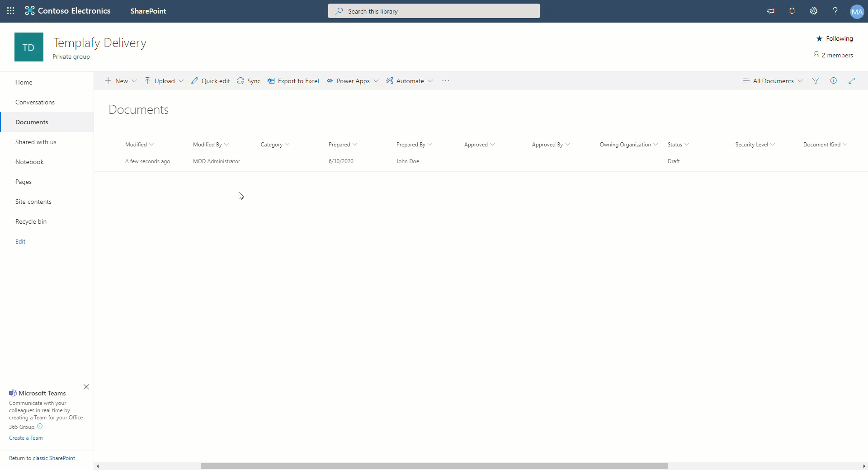Open the settings gear
The height and width of the screenshot is (470, 868).
tap(814, 11)
